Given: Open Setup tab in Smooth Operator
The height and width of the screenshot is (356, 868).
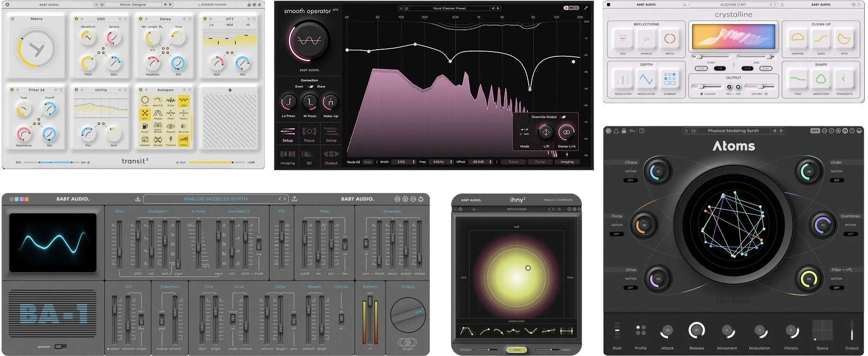Looking at the screenshot, I should (288, 134).
